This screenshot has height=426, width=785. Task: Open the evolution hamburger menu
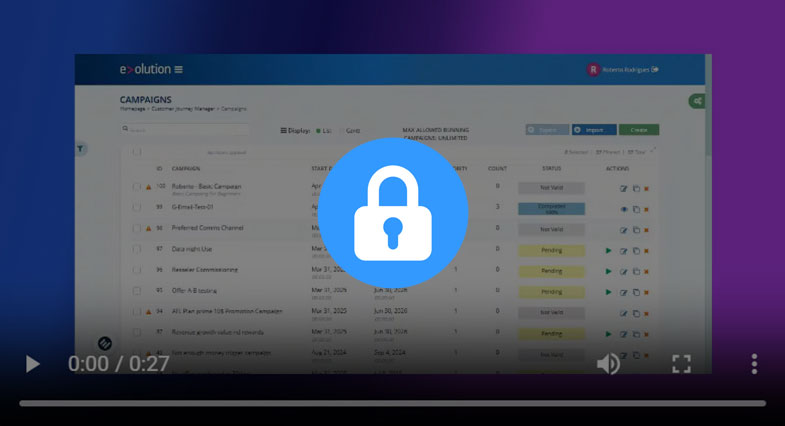coord(179,69)
